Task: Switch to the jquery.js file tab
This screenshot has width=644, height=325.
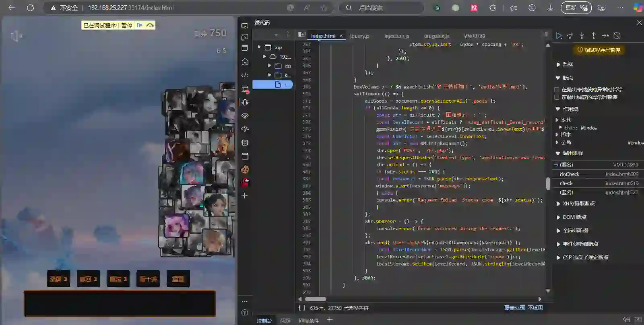Action: pyautogui.click(x=359, y=36)
